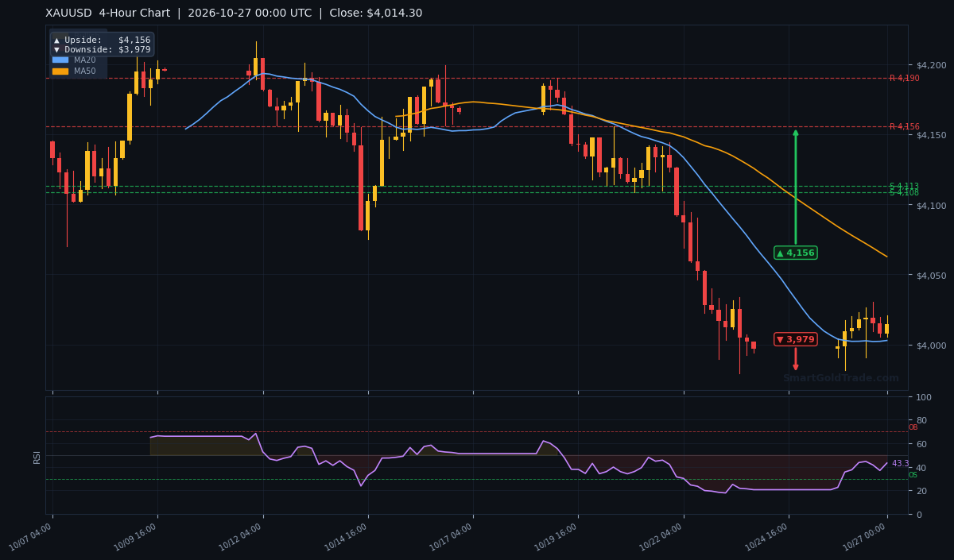Click the MA20 blue legend swatch
Image resolution: width=954 pixels, height=560 pixels.
click(x=60, y=60)
